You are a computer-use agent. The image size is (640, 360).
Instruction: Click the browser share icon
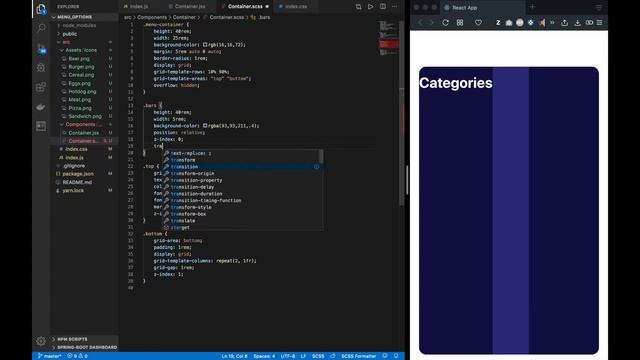[564, 22]
